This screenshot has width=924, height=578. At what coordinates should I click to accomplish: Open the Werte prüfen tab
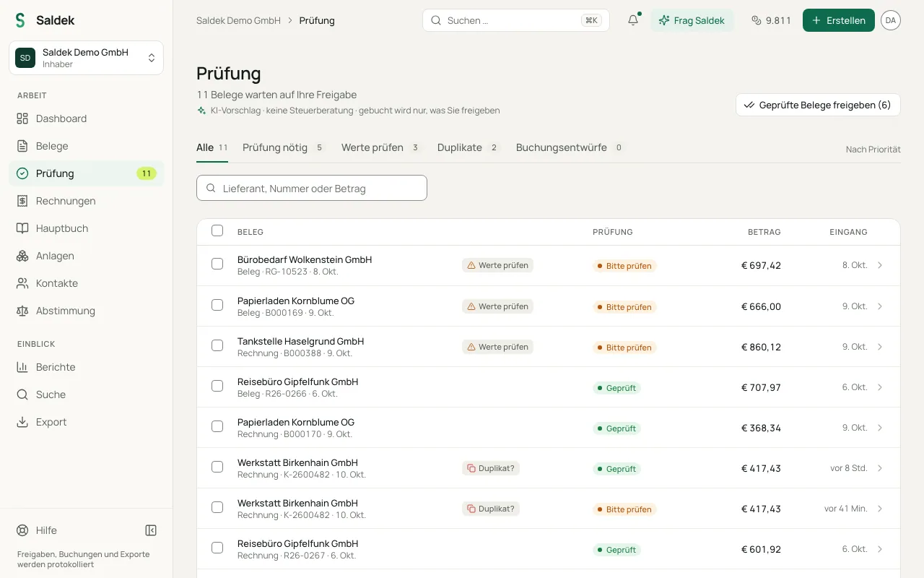pos(381,147)
